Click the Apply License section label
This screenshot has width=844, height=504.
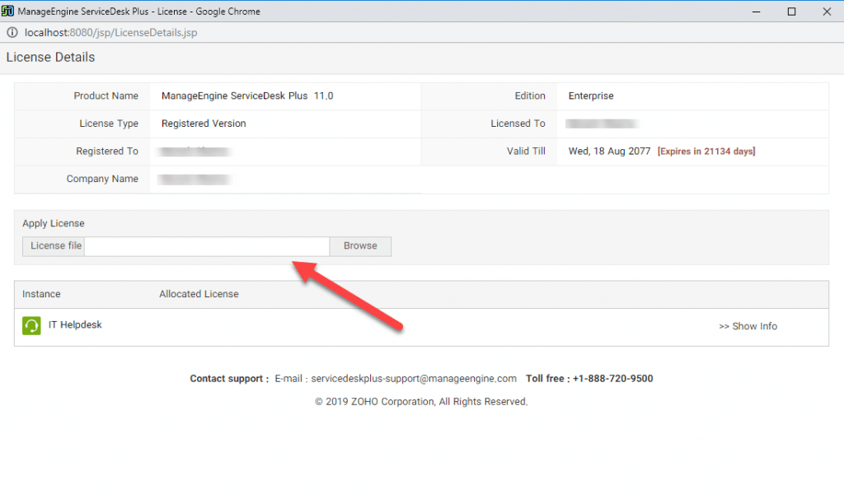[54, 223]
